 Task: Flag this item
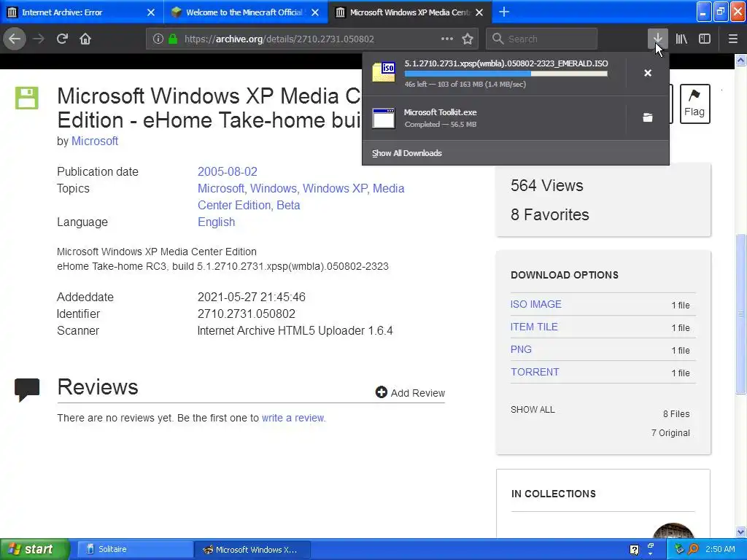tap(694, 104)
